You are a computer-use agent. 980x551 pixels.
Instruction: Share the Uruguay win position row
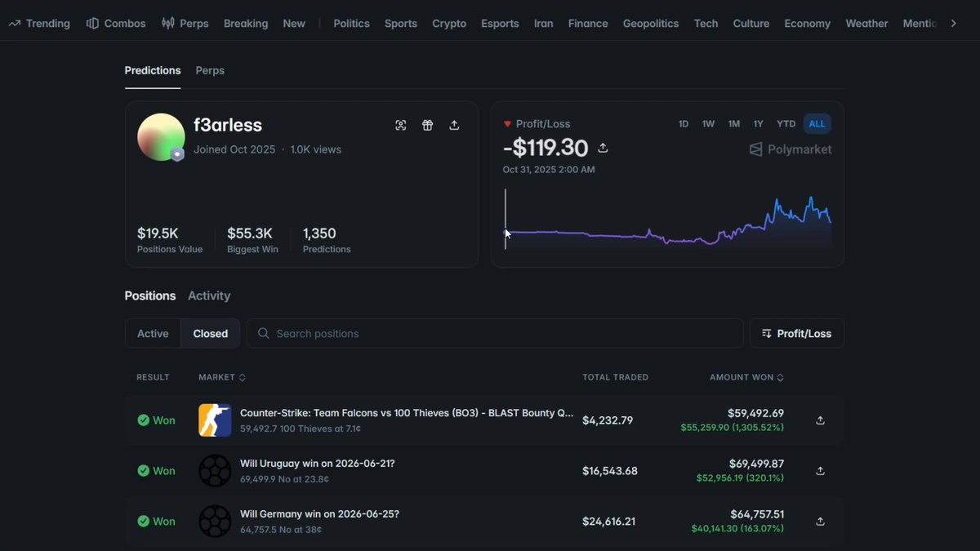(820, 471)
